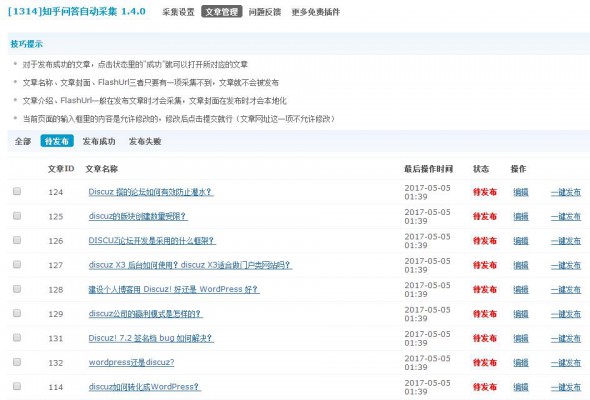Click 一键发布 for article 114

pos(566,387)
